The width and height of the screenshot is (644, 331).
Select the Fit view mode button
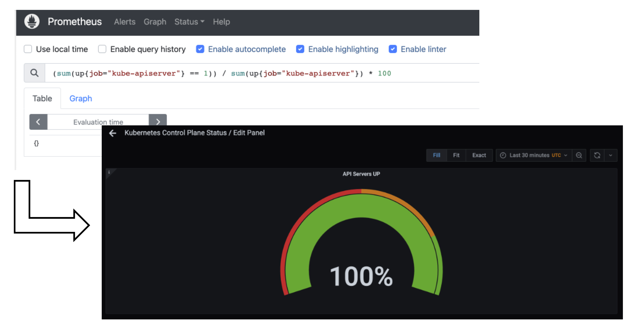coord(456,155)
